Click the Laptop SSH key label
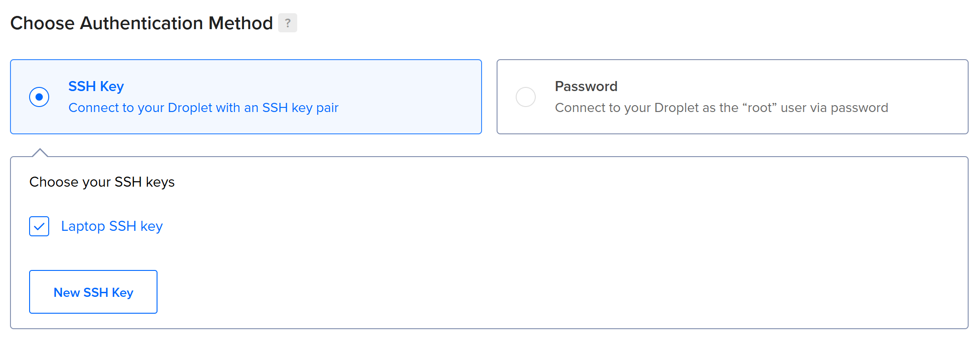Screen dimensions: 980x341 pos(112,226)
